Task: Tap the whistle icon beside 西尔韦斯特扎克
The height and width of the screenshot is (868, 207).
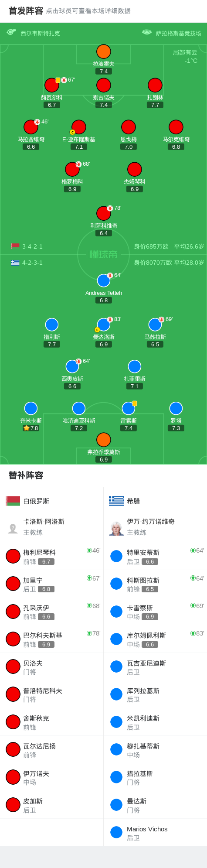Action: (x=11, y=32)
